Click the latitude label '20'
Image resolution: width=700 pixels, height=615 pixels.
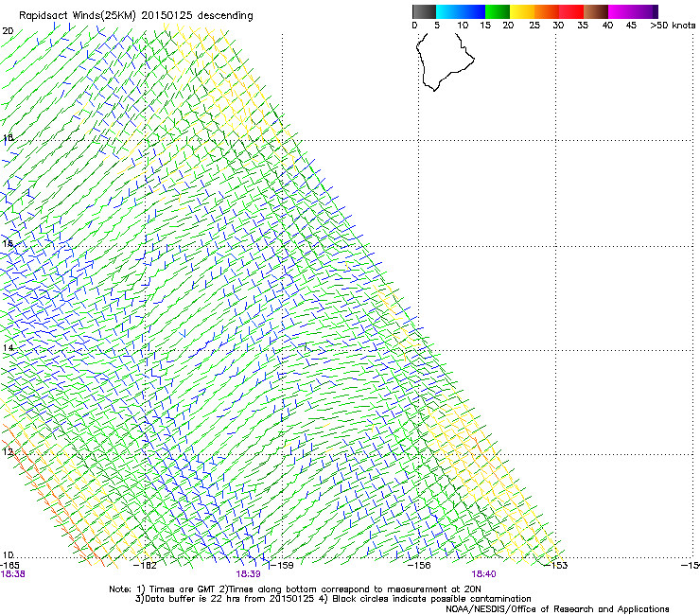click(8, 31)
